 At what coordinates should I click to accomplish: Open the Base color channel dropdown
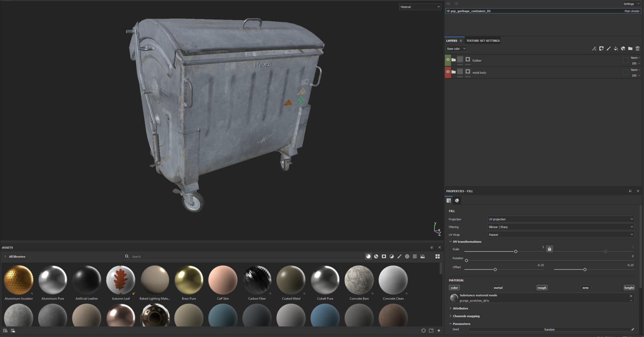click(x=456, y=48)
